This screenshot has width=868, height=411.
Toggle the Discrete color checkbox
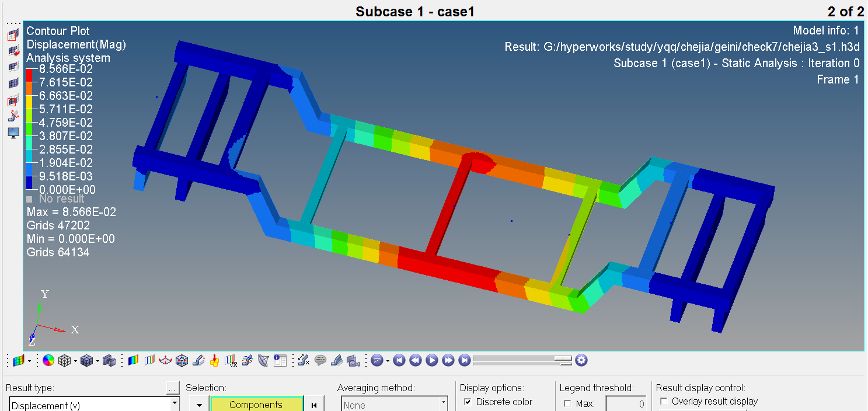468,402
